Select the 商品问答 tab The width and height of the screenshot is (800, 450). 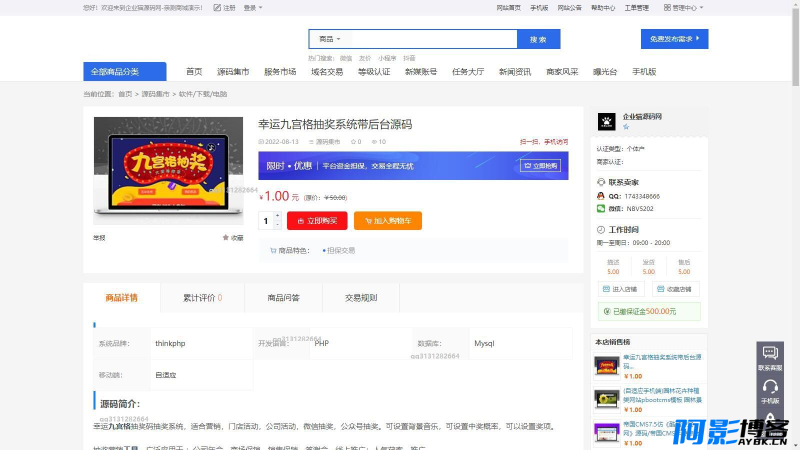[283, 297]
